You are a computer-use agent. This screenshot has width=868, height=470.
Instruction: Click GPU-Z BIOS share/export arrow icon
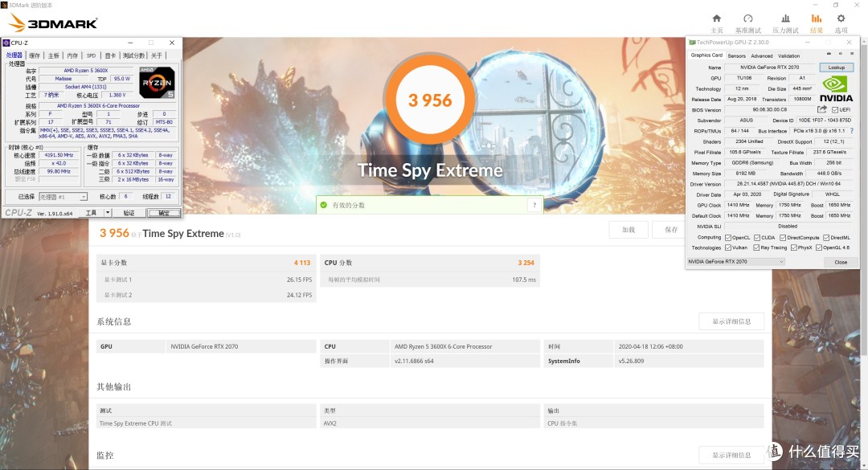(x=822, y=109)
